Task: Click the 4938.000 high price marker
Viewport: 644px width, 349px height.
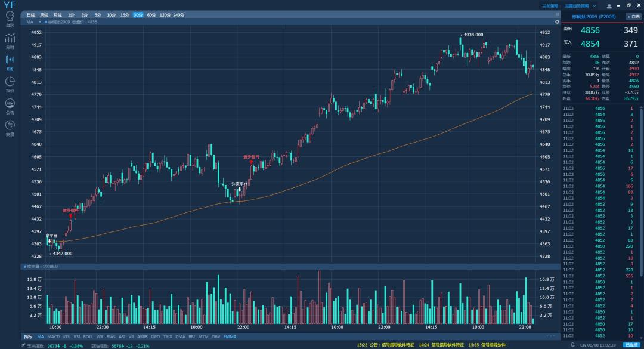Action: pyautogui.click(x=472, y=35)
